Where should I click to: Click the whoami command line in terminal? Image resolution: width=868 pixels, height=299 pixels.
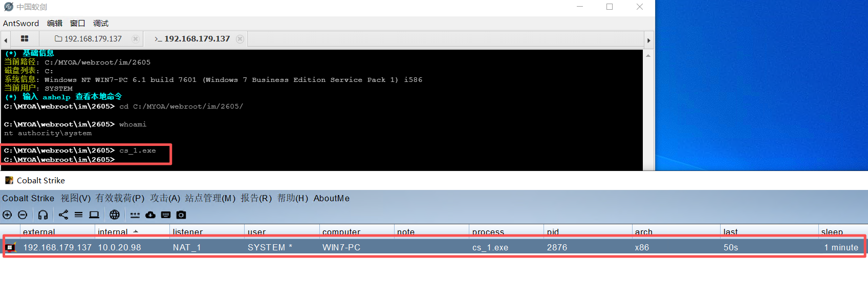(x=75, y=124)
